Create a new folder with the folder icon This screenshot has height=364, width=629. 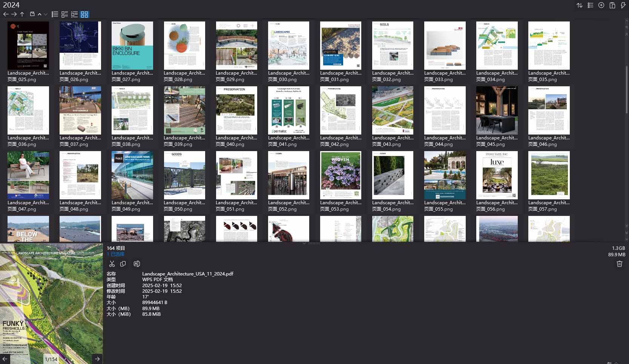pyautogui.click(x=32, y=14)
